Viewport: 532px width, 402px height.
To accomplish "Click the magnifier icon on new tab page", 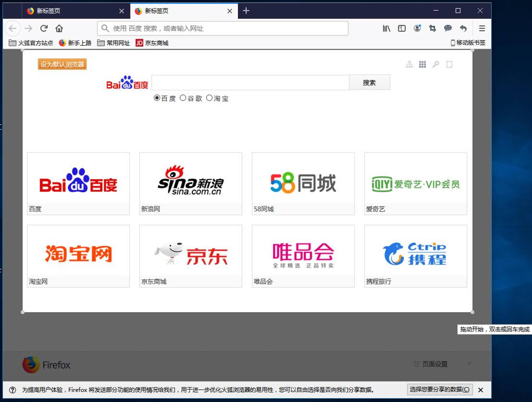I will click(435, 64).
